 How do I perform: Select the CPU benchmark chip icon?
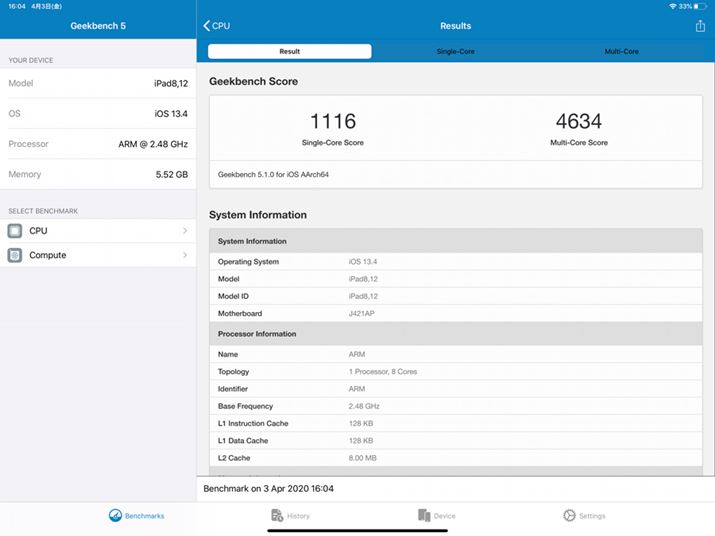15,231
